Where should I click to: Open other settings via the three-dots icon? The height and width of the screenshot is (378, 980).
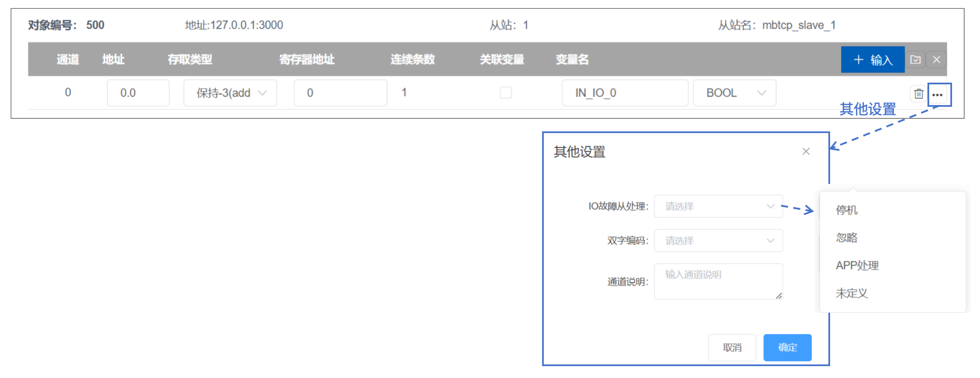point(937,94)
